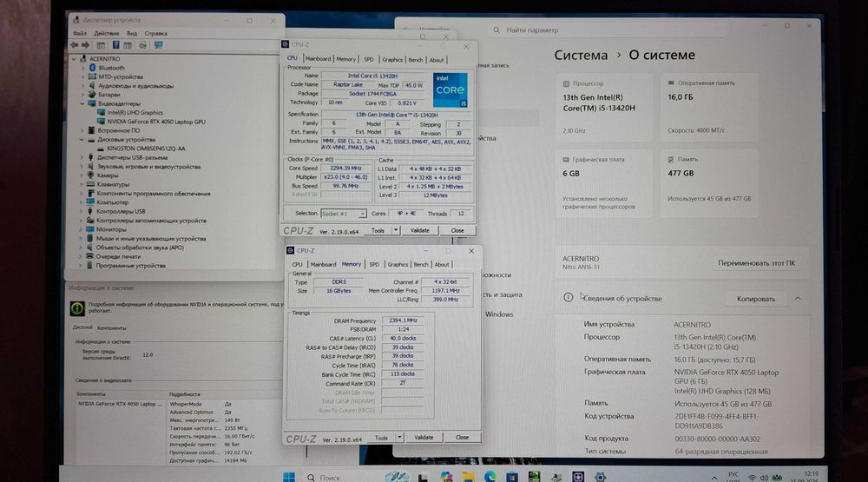The image size is (868, 482).
Task: Click Батареи category icon
Action: click(x=92, y=94)
